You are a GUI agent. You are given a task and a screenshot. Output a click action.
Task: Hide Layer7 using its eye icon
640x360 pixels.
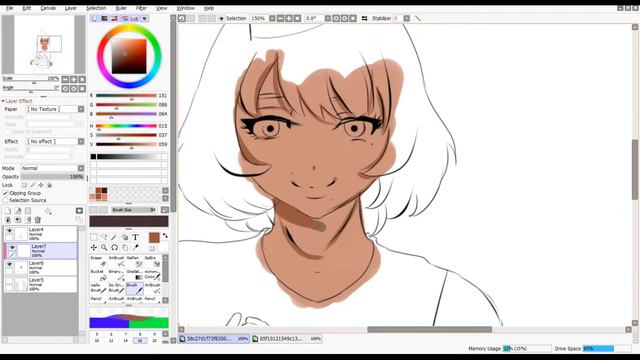click(x=12, y=247)
